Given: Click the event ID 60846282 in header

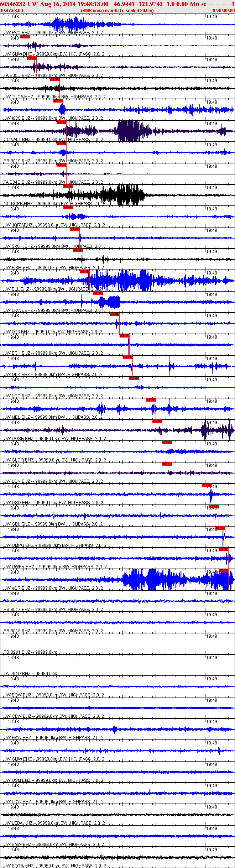Looking at the screenshot, I should click(x=12, y=4).
